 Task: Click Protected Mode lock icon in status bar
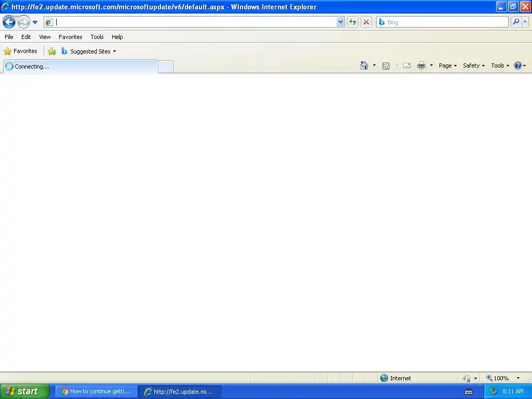pos(467,378)
